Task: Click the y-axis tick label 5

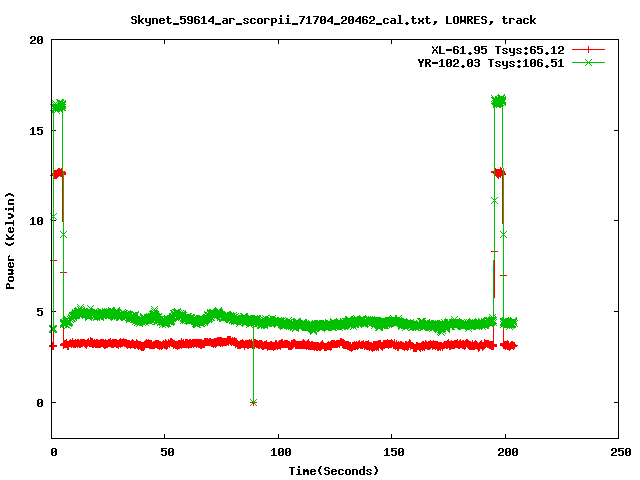Action: (40, 312)
